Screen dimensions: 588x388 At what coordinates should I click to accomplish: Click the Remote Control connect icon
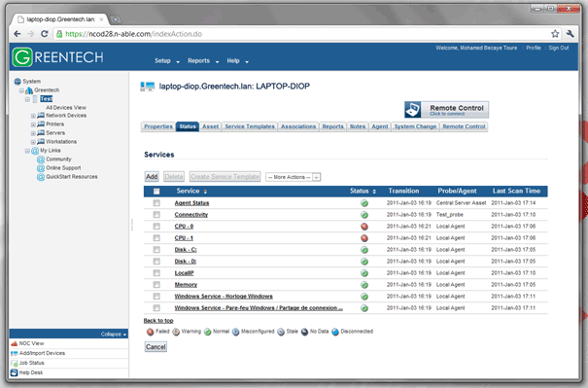click(x=412, y=110)
